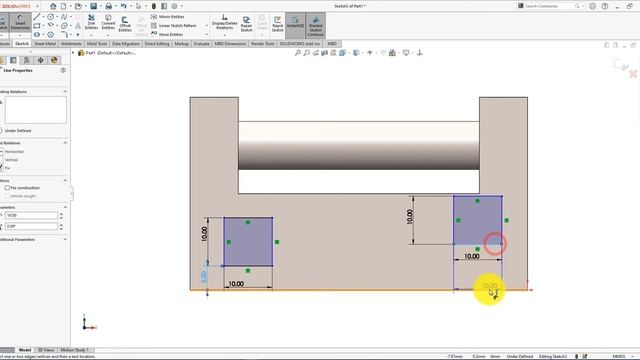Check the For construction checkbox
Viewport: 640px width, 360px height.
point(7,188)
